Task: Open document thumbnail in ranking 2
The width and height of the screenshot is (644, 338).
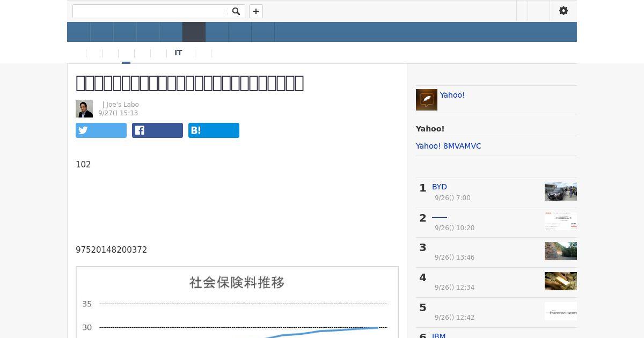Action: [561, 221]
